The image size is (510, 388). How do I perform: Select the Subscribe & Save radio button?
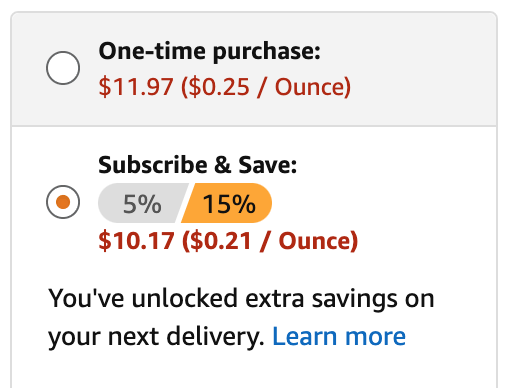[63, 202]
